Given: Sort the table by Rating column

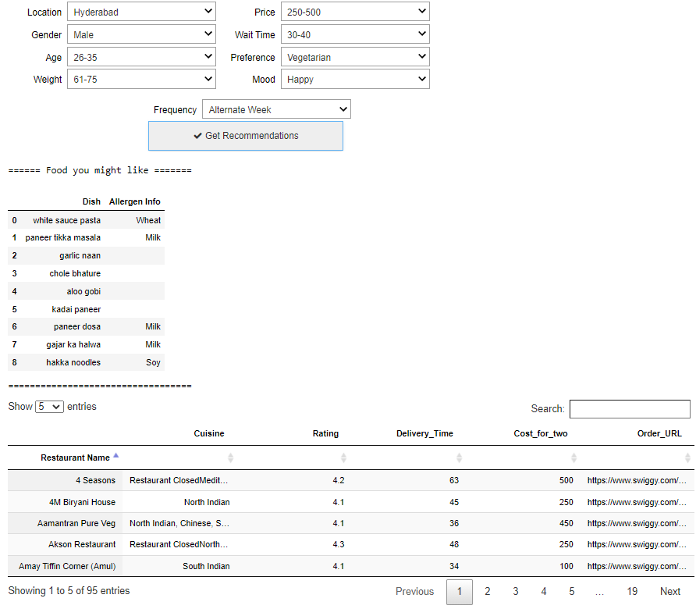Looking at the screenshot, I should point(343,458).
